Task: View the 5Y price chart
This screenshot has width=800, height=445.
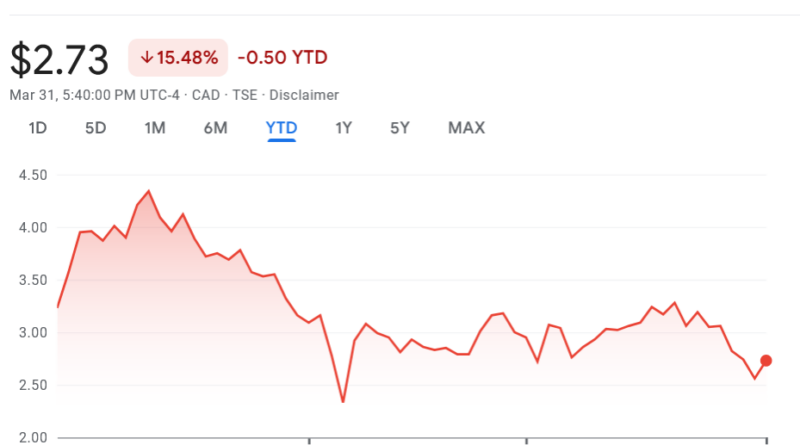Action: pos(400,128)
